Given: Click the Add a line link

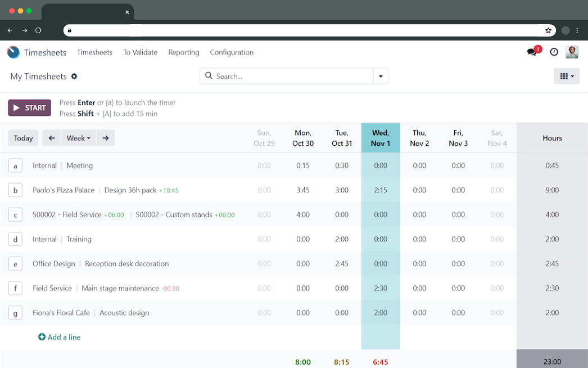Looking at the screenshot, I should 60,337.
